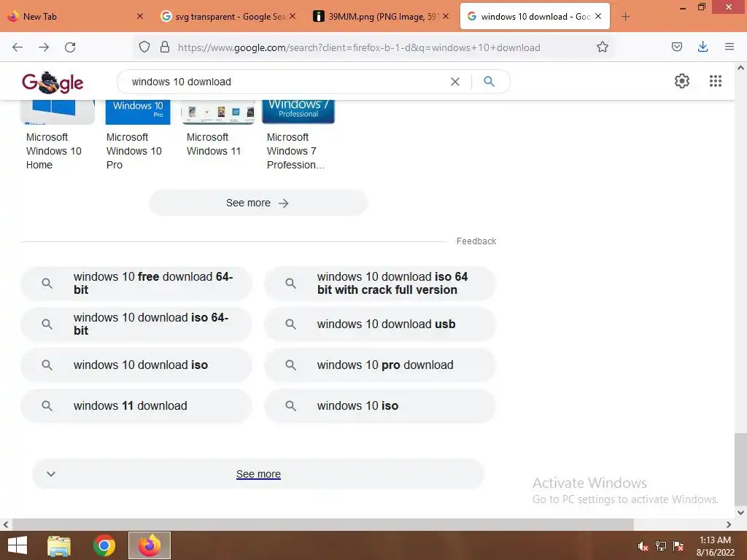Click the muted speaker tray icon

(x=643, y=546)
